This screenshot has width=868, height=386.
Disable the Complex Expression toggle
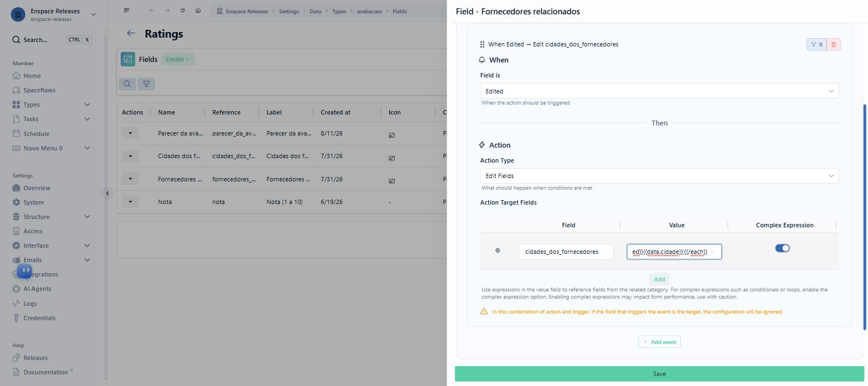pos(782,248)
